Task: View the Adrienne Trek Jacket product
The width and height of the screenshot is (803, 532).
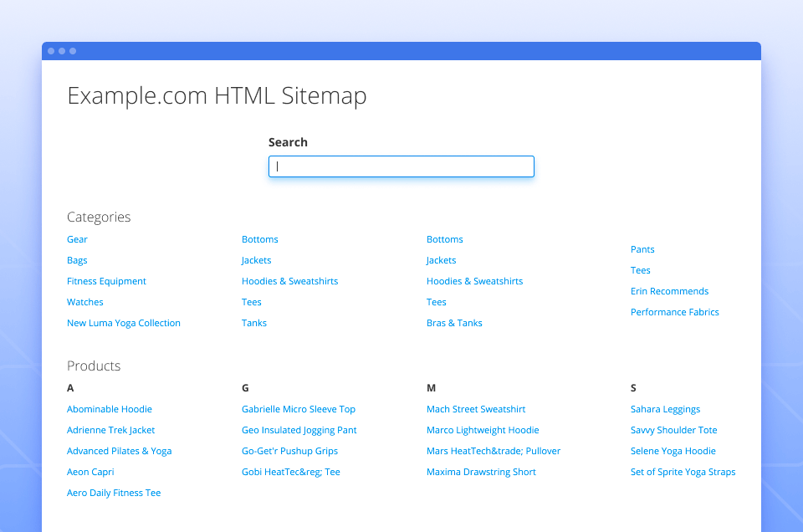Action: [x=110, y=430]
